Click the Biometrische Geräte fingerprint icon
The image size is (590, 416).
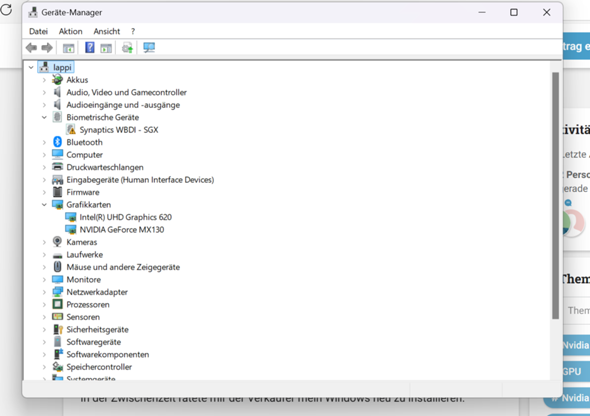[57, 117]
